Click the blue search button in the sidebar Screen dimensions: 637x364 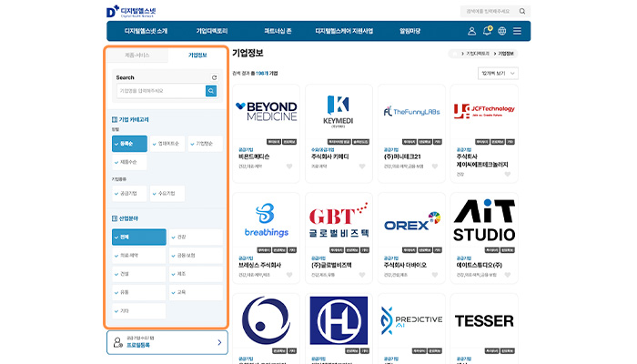tap(211, 91)
